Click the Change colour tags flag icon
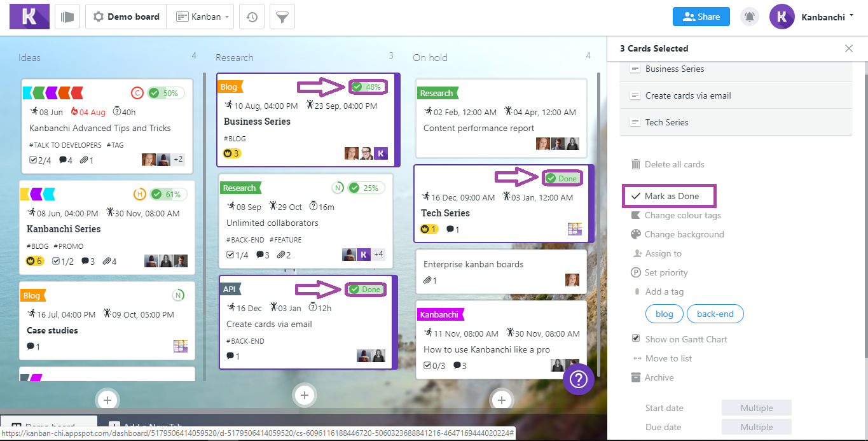Viewport: 868px width, 441px height. 636,215
